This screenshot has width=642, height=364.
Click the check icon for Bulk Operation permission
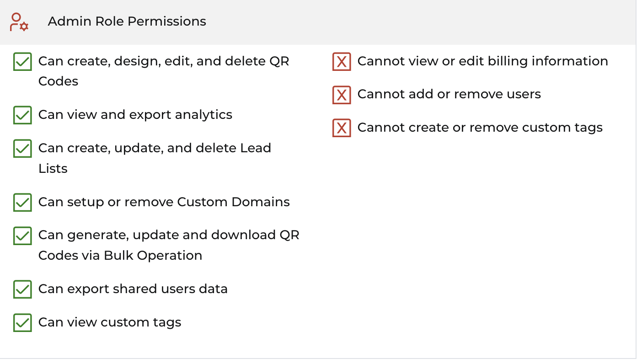[x=22, y=236]
